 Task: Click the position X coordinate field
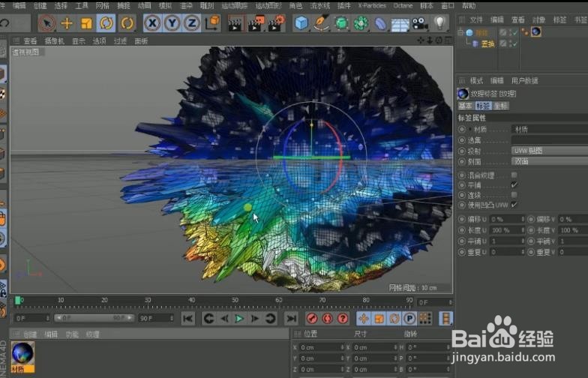tap(321, 348)
